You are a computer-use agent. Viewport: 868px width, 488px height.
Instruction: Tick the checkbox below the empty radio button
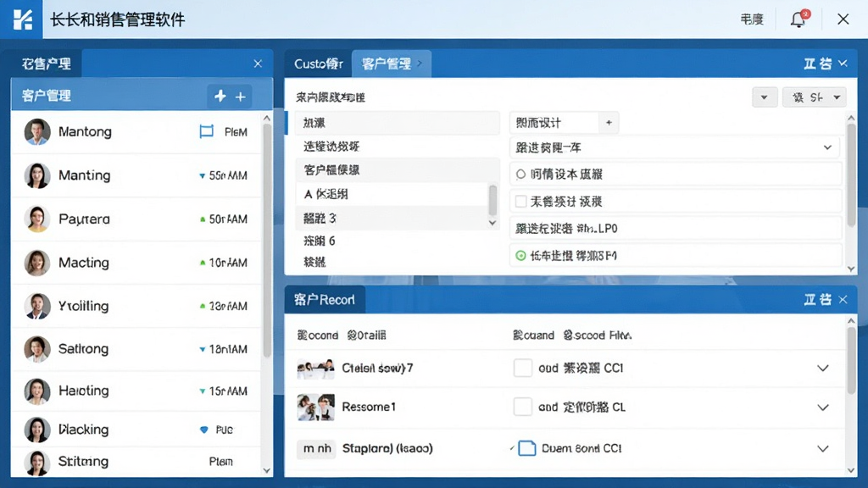coord(520,202)
